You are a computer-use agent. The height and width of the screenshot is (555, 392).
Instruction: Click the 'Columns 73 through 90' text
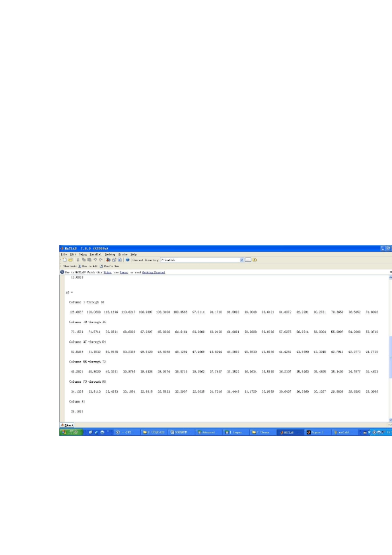(x=87, y=382)
